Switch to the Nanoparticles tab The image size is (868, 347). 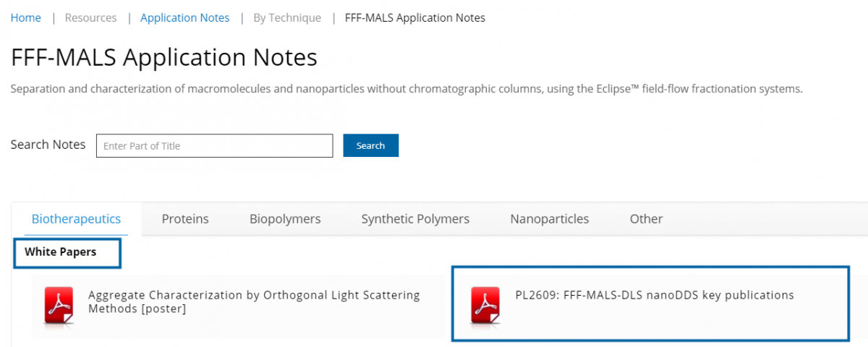550,218
